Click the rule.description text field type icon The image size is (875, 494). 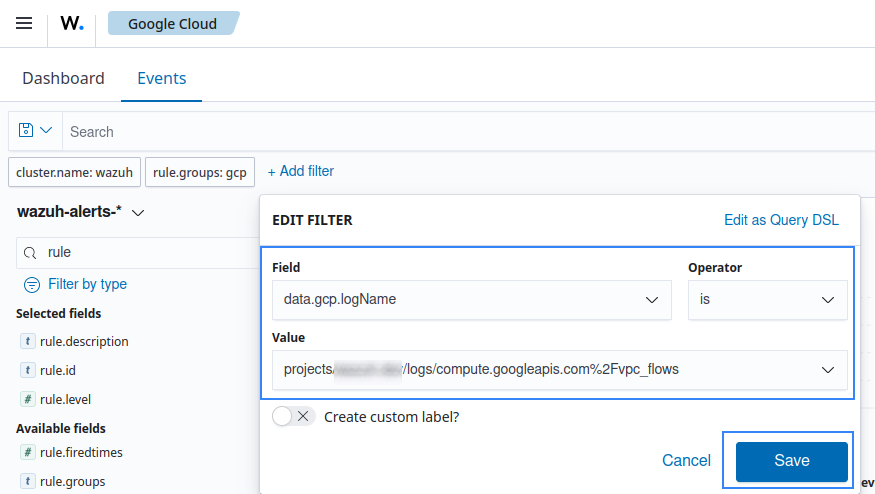(28, 341)
